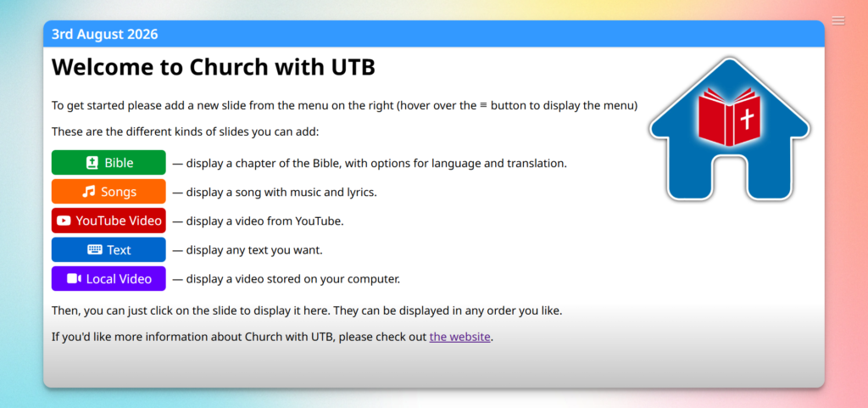The height and width of the screenshot is (408, 868).
Task: Click the red YouTube Video button
Action: pos(108,221)
